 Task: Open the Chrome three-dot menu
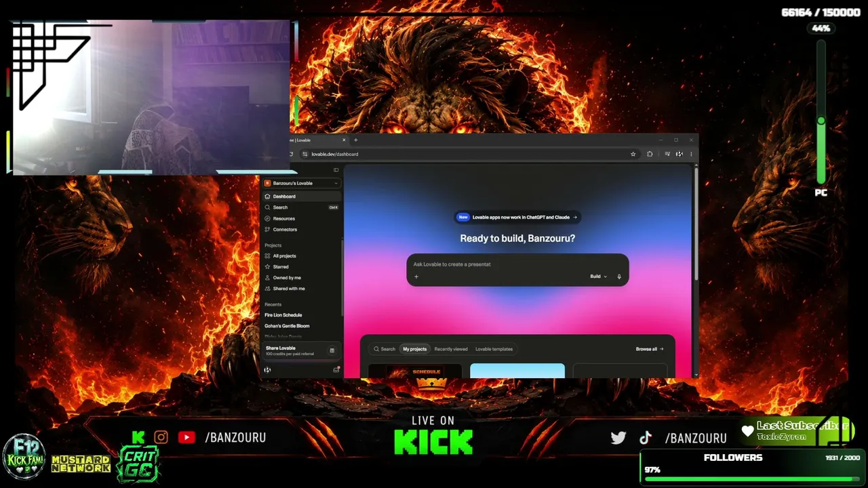pyautogui.click(x=691, y=154)
